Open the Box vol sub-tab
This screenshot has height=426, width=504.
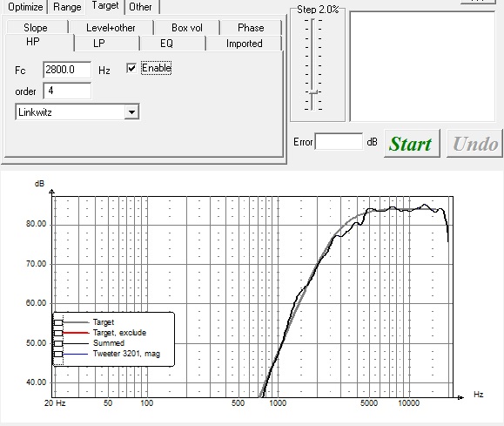click(187, 28)
